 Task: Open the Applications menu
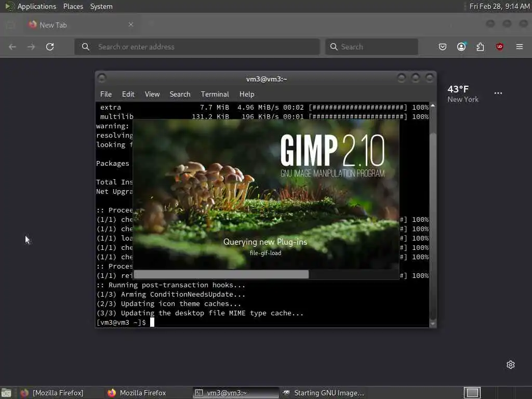[x=37, y=6]
